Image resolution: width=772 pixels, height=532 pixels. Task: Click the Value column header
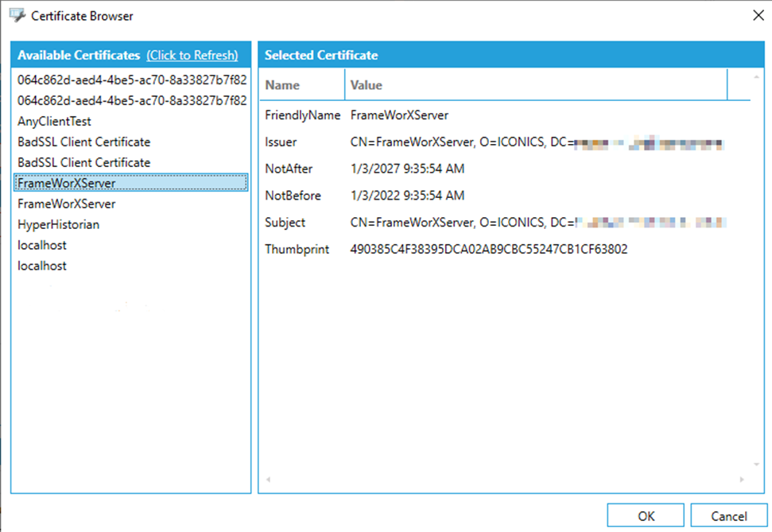pos(536,85)
